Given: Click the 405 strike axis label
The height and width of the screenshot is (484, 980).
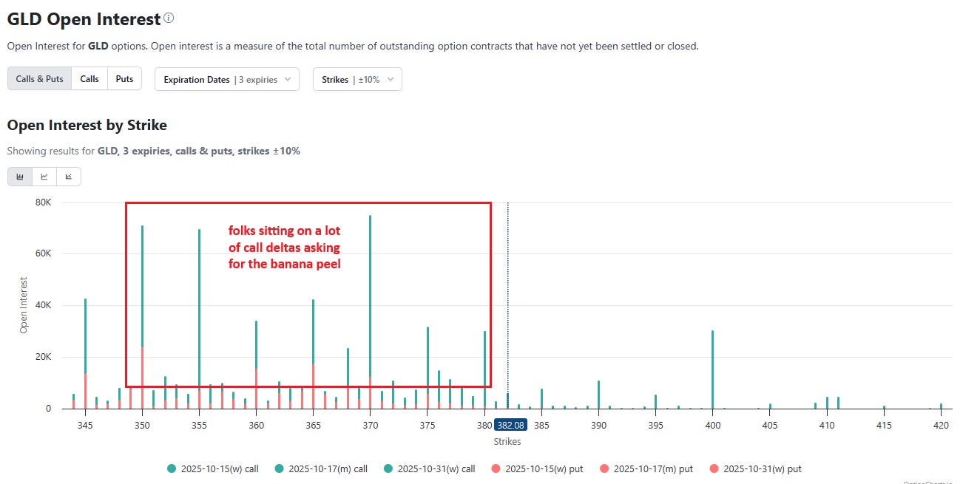Looking at the screenshot, I should (770, 426).
